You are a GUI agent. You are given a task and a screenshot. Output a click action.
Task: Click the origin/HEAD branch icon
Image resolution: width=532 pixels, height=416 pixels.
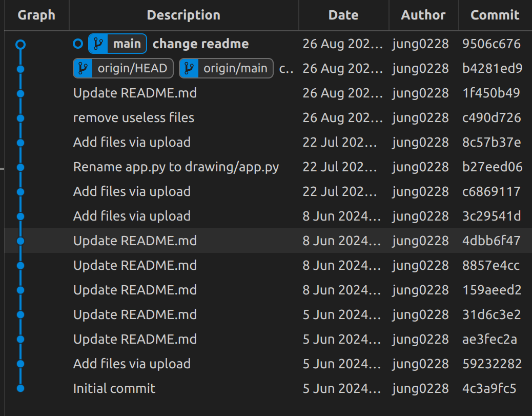click(x=83, y=68)
